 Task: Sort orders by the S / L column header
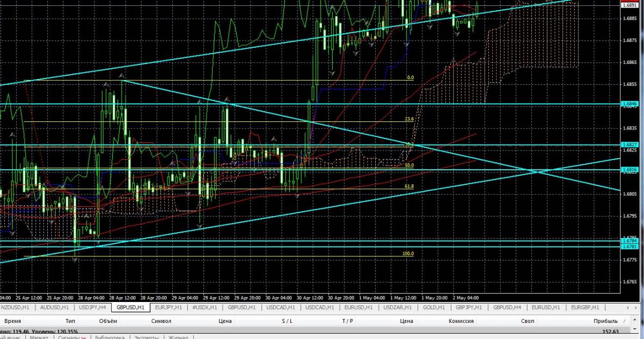click(x=288, y=321)
